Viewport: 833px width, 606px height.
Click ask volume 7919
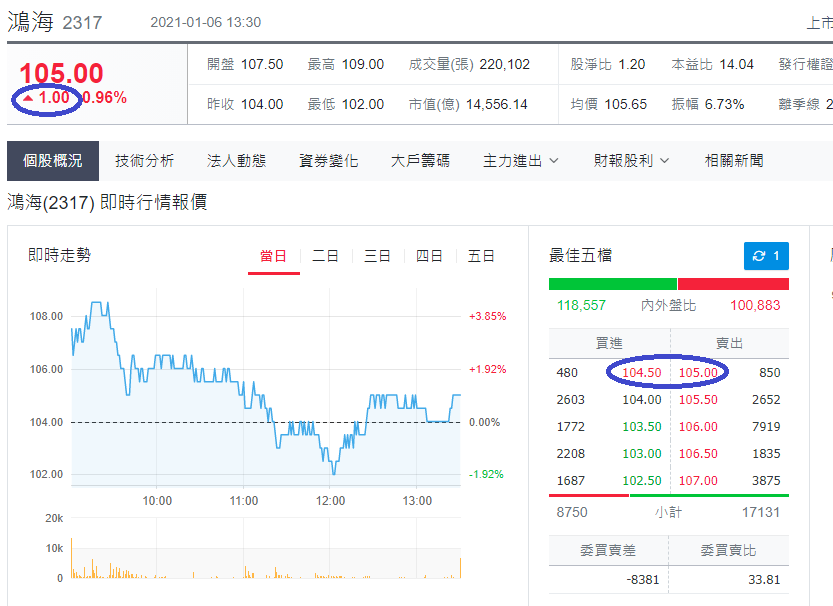tap(766, 427)
